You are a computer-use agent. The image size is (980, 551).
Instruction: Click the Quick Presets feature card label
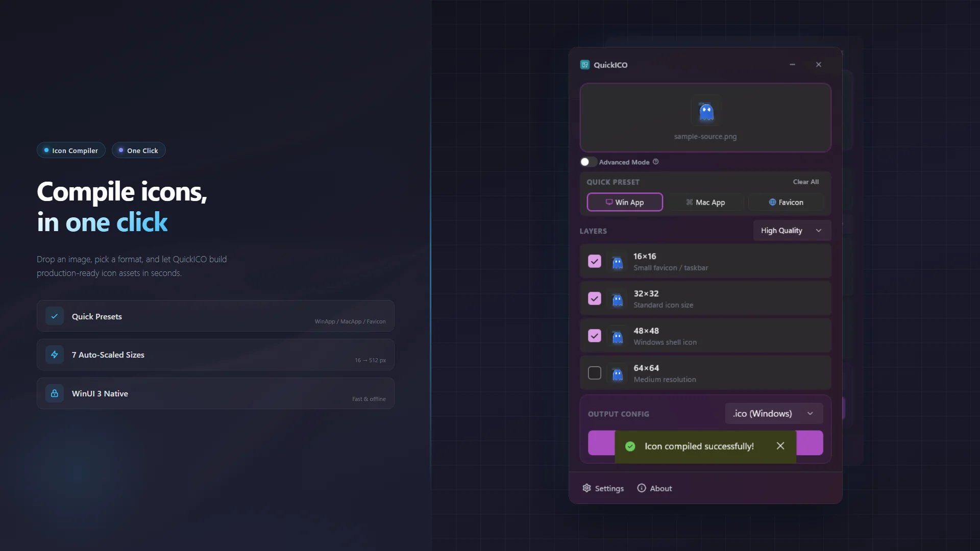[97, 316]
